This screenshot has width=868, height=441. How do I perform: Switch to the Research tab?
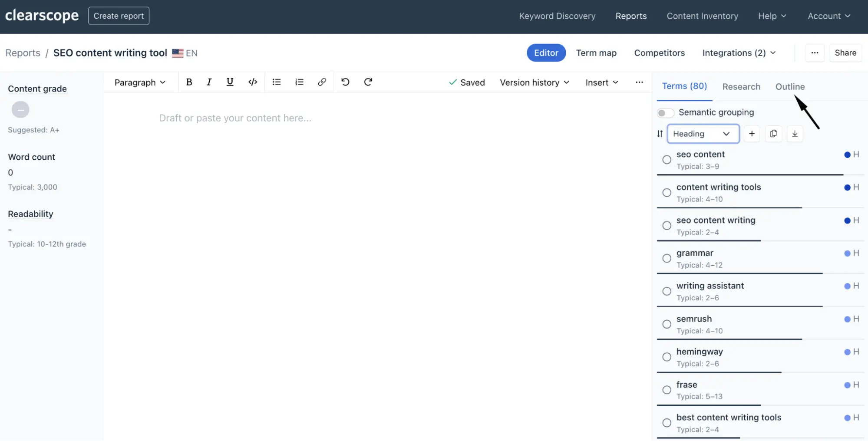(x=741, y=86)
